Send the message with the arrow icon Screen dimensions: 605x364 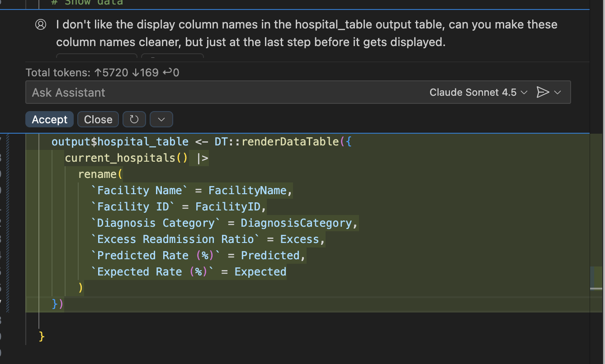click(x=542, y=92)
